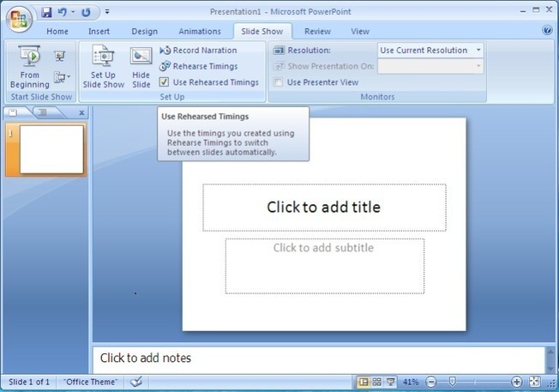Switch to Slides thumbnail pane tab
Screen dimensions: 559x392
point(13,112)
